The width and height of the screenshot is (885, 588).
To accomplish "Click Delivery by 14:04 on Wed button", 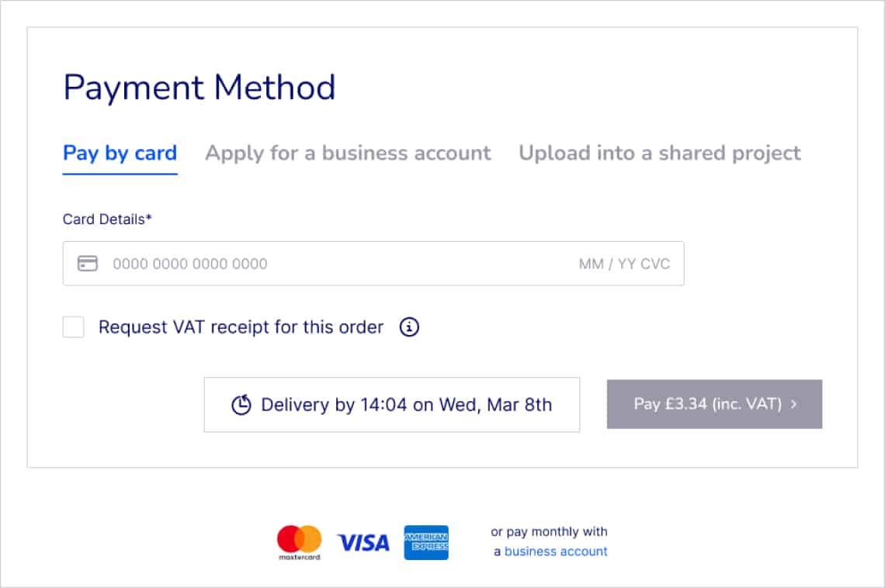I will coord(392,405).
